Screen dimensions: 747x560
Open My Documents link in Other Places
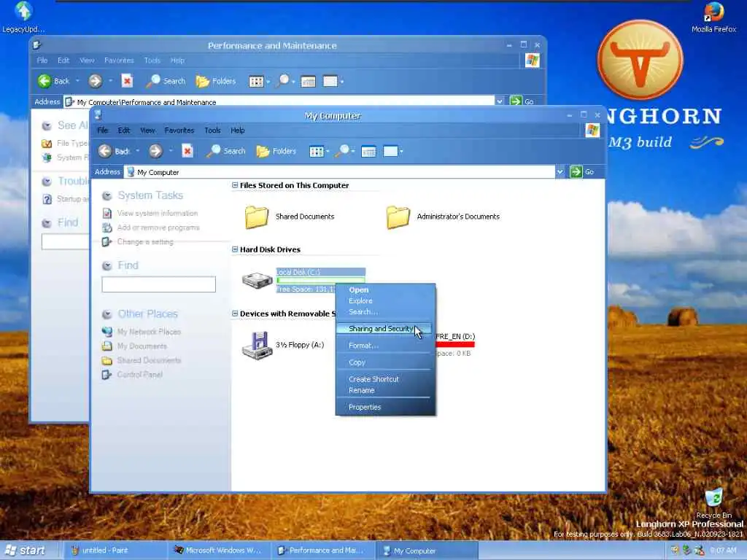click(142, 346)
